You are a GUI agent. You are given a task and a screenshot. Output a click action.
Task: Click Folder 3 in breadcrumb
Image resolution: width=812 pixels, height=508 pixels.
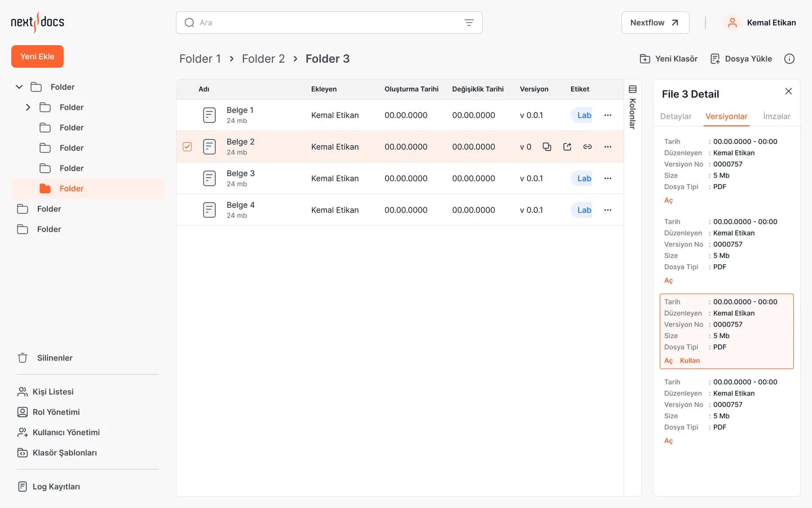point(328,59)
